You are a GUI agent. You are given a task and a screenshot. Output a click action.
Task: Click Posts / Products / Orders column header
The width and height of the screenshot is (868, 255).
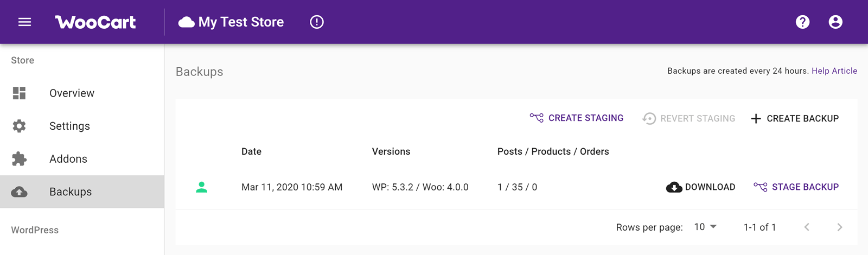553,151
